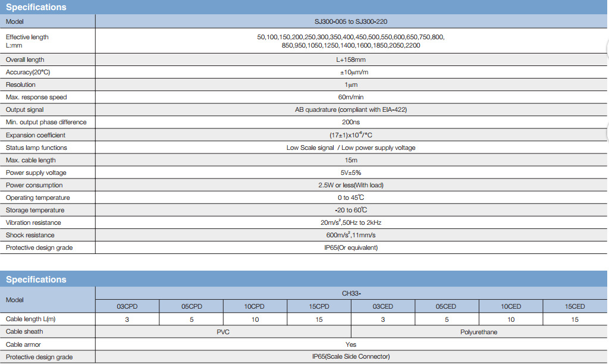The height and width of the screenshot is (364, 609).
Task: Select "Min. output phase difference" label
Action: [x=46, y=122]
